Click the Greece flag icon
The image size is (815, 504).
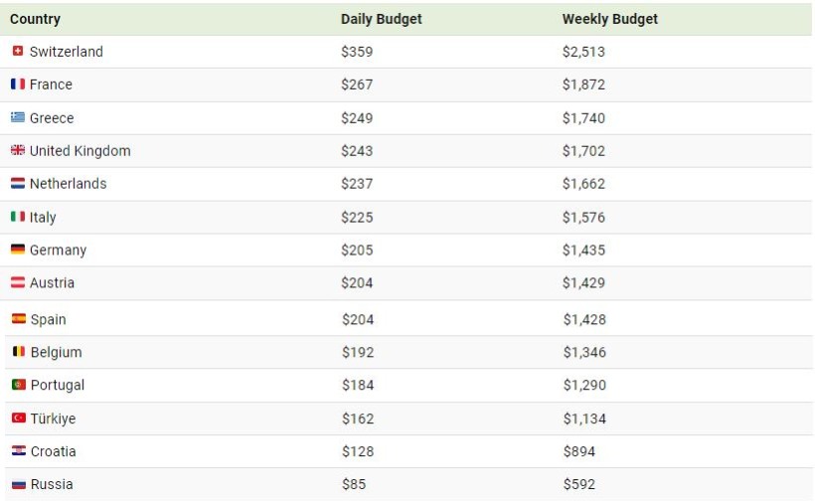[x=18, y=117]
